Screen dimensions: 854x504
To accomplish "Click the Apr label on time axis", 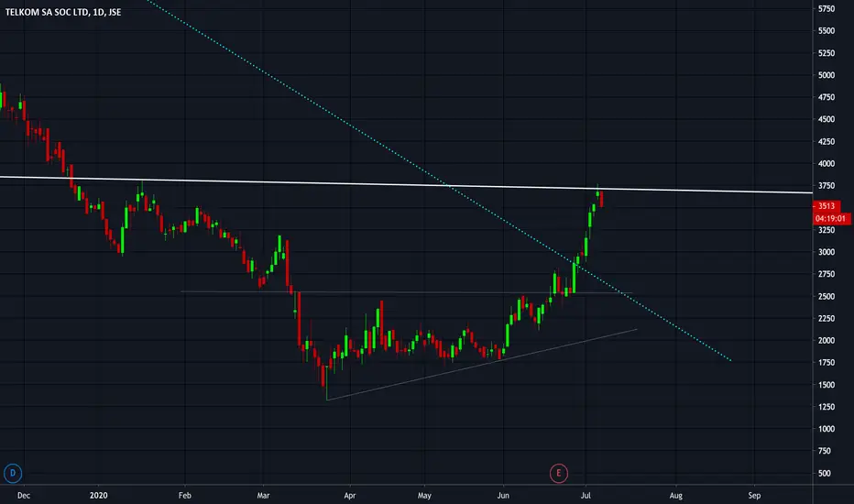I will (x=350, y=495).
